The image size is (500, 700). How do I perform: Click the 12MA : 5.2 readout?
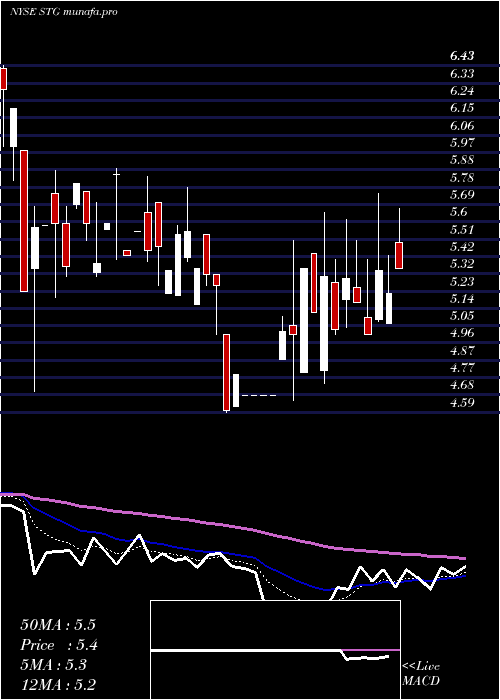(58, 685)
